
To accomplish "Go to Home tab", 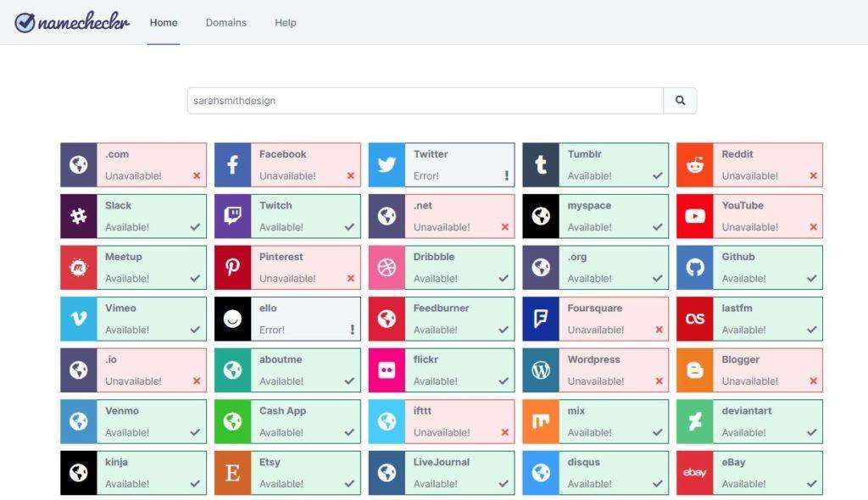I will click(164, 23).
